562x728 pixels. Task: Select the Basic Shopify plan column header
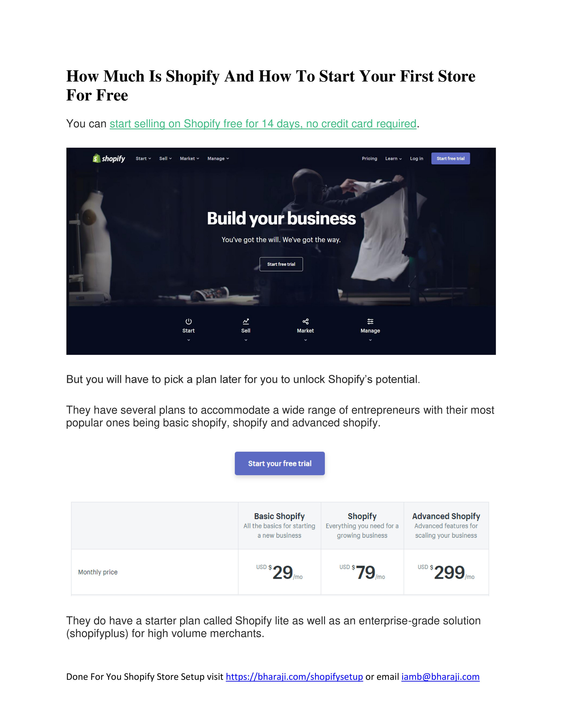[x=279, y=526]
